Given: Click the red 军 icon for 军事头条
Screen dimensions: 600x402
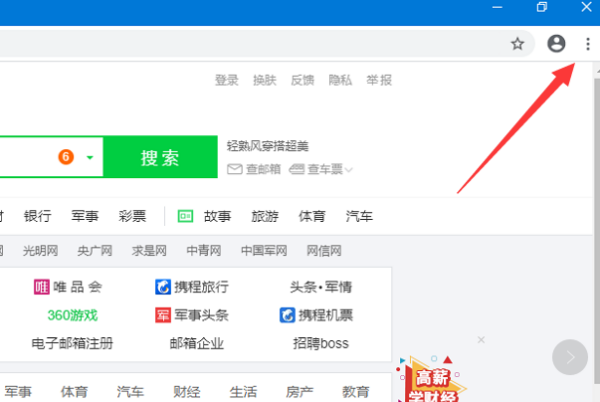Looking at the screenshot, I should [x=163, y=315].
